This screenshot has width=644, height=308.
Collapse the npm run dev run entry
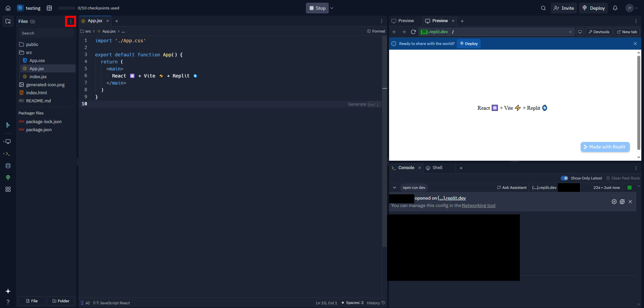[394, 188]
